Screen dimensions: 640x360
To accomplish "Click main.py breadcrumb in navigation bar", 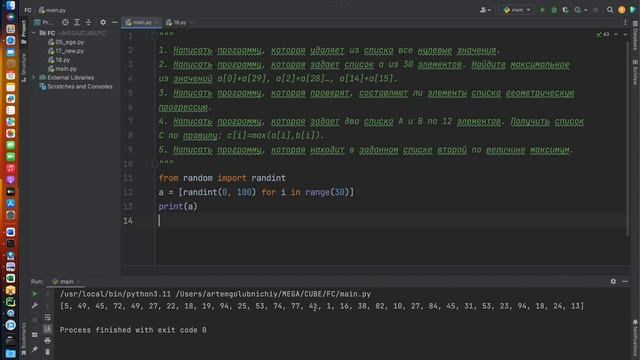I will (52, 10).
